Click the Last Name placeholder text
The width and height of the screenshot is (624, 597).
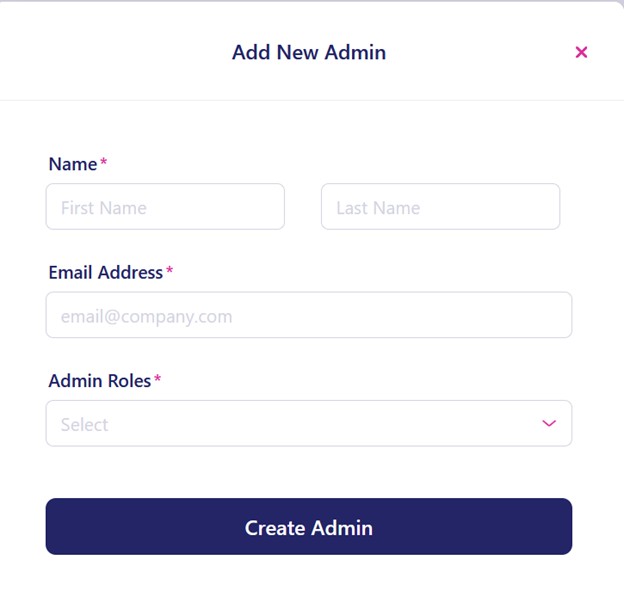(378, 208)
